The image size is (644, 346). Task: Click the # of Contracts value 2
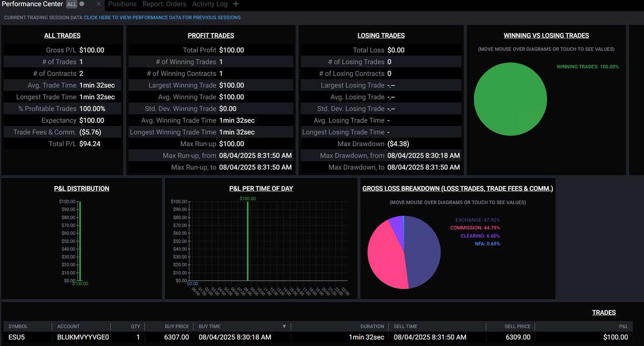81,74
